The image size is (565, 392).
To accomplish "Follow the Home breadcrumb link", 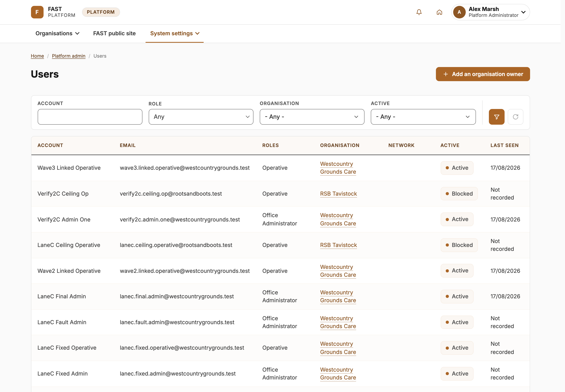I will pos(37,56).
